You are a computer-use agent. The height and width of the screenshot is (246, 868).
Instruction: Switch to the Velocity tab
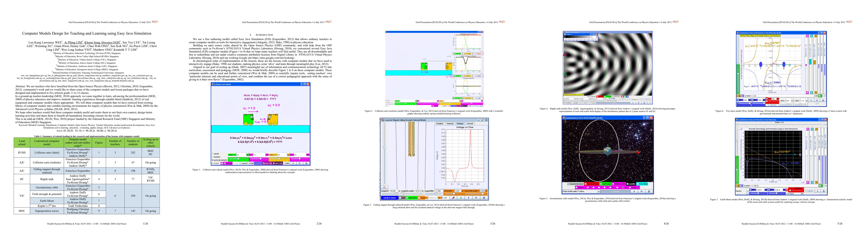pos(450,123)
